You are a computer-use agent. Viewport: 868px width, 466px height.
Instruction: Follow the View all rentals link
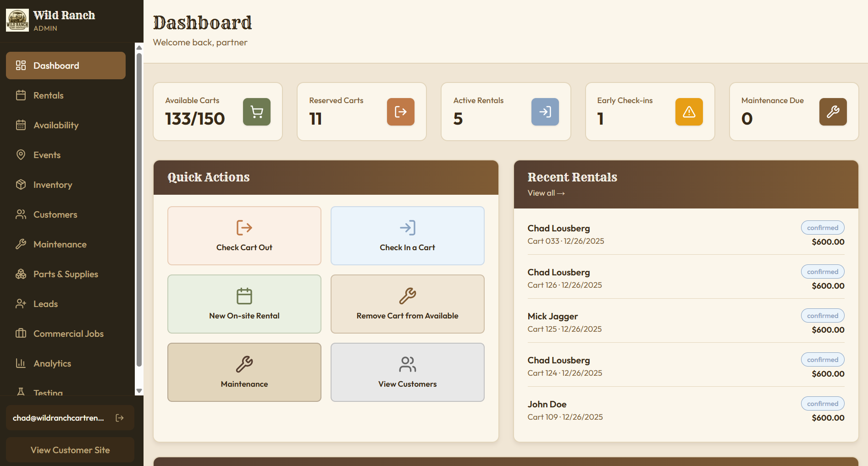click(x=546, y=193)
